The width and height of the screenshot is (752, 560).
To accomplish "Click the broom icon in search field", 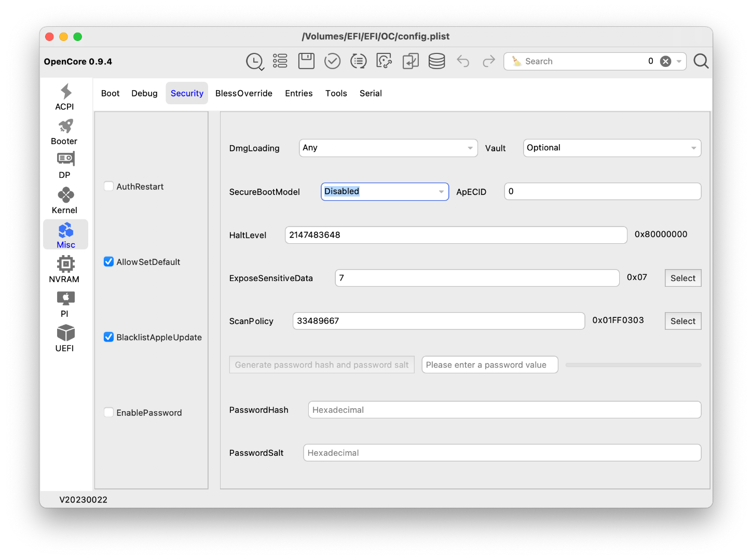I will [x=517, y=61].
